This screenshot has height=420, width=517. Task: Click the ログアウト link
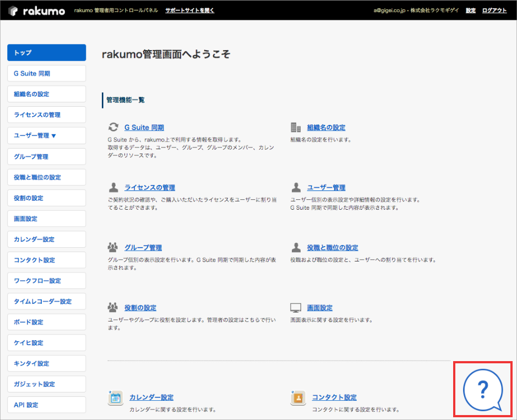click(494, 10)
